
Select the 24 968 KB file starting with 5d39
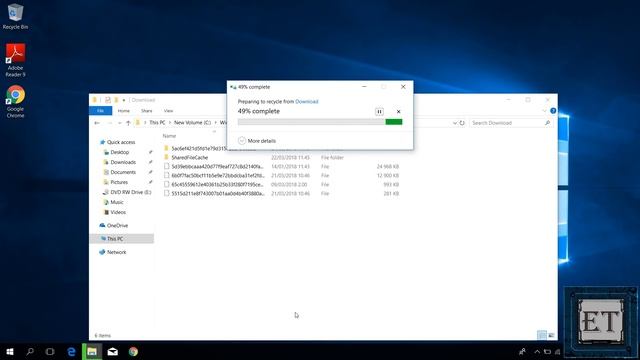[x=217, y=167]
